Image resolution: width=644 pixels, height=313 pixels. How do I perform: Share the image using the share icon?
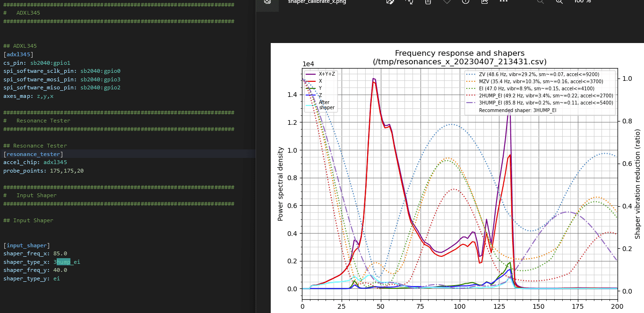pyautogui.click(x=485, y=1)
